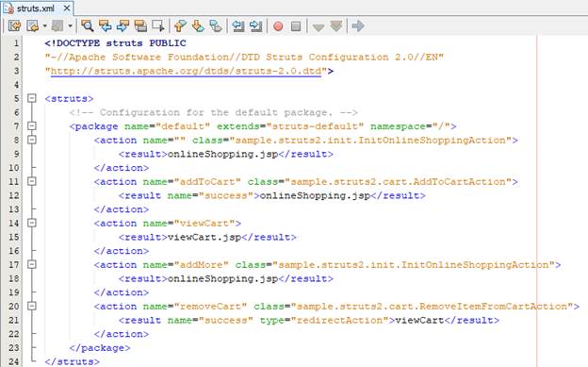Click line number 12 in gutter
The image size is (588, 367).
(14, 195)
